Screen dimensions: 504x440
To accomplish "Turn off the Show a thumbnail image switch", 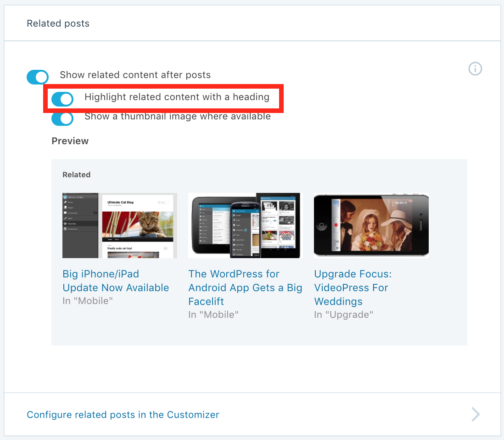I will point(62,118).
